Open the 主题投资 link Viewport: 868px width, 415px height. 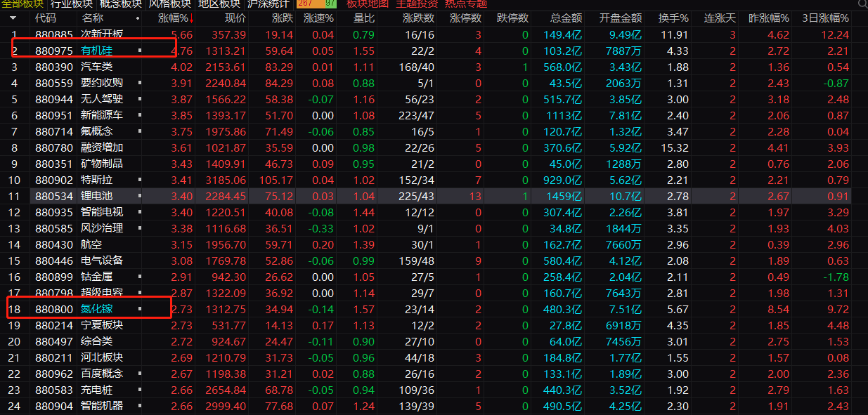pyautogui.click(x=417, y=4)
